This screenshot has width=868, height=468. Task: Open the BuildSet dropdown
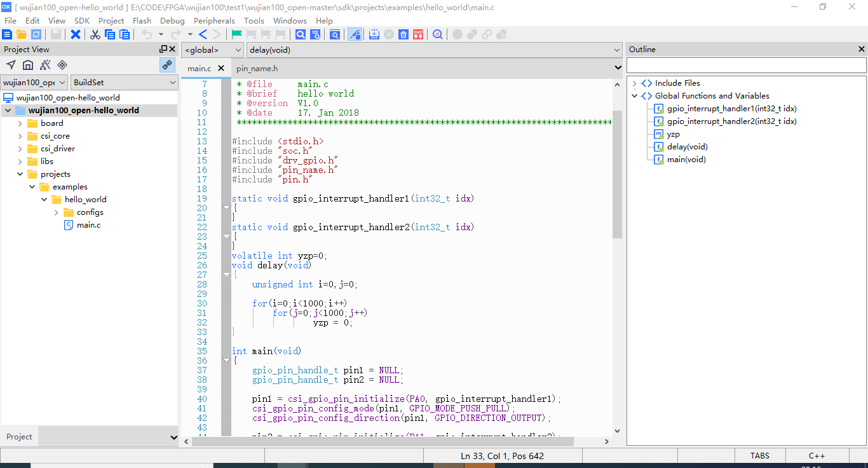pyautogui.click(x=125, y=82)
